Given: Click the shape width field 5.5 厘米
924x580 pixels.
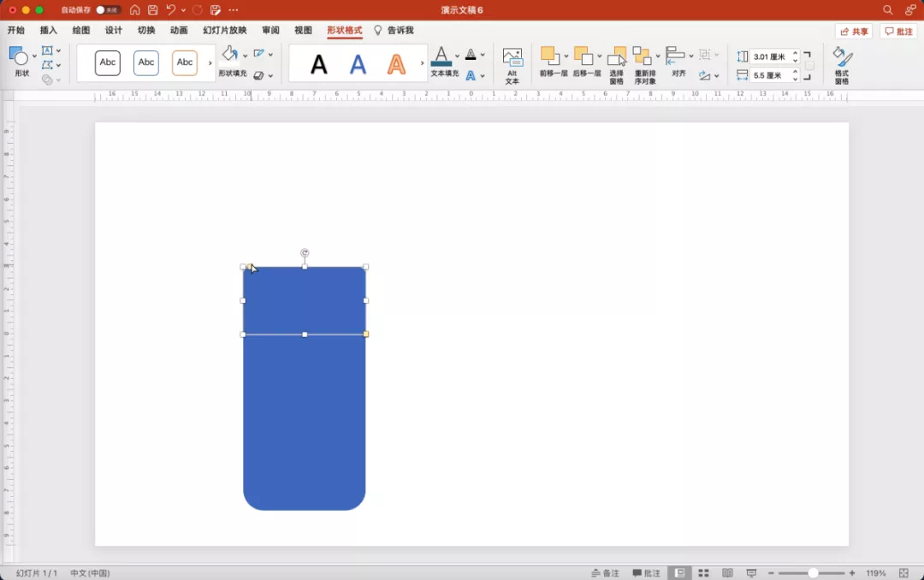Looking at the screenshot, I should pos(770,75).
